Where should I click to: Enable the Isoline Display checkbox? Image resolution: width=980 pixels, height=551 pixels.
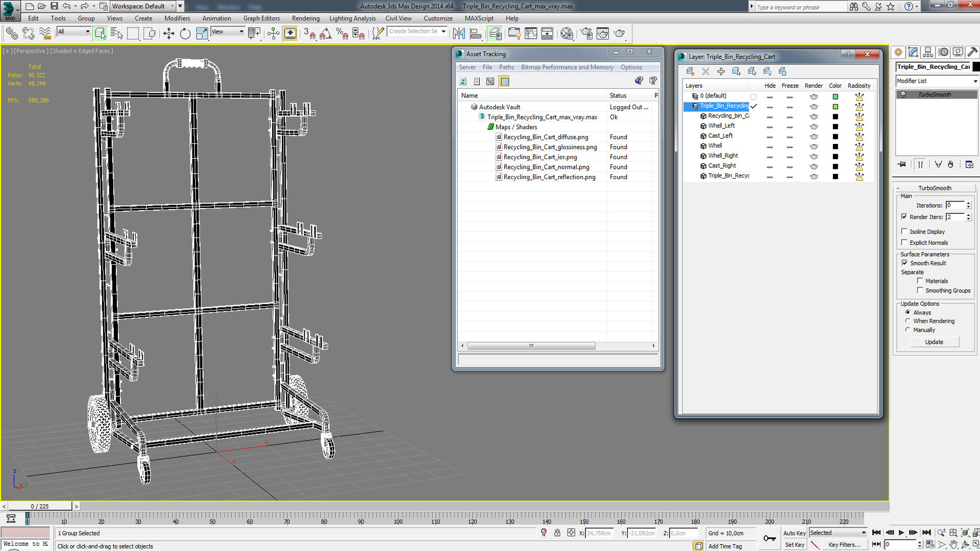904,232
